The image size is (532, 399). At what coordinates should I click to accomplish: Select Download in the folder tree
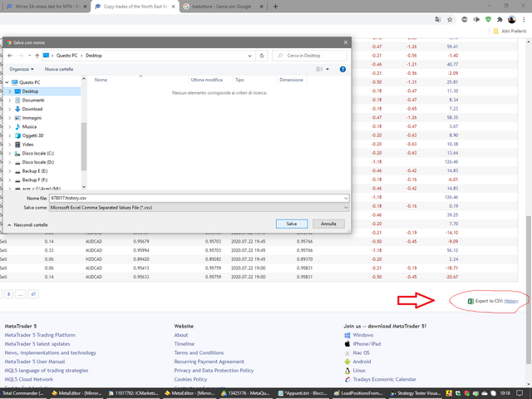pyautogui.click(x=32, y=109)
